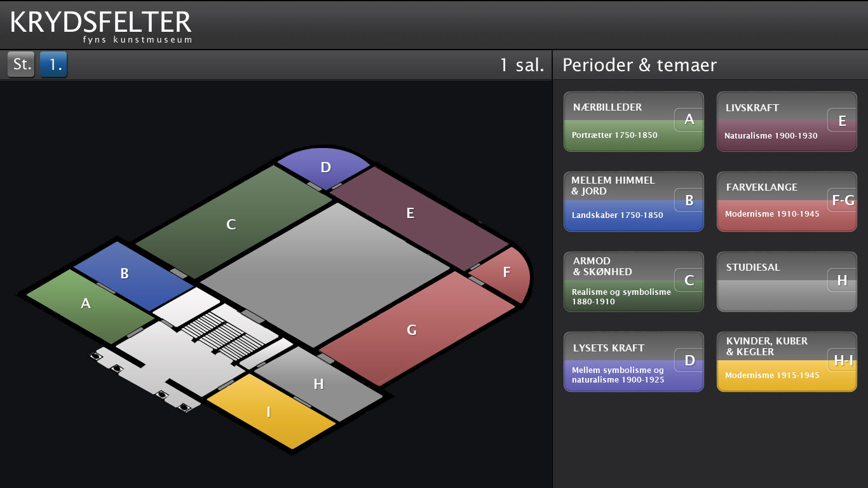Click dark green room C on map
This screenshot has height=488, width=868.
coord(231,224)
